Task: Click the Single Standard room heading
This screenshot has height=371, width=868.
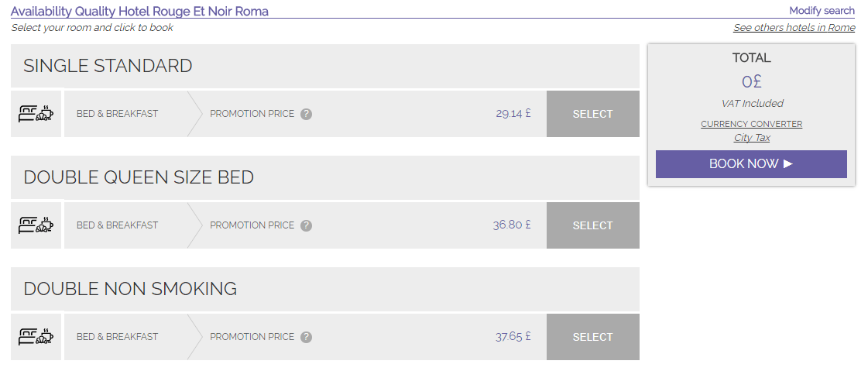Action: point(108,66)
